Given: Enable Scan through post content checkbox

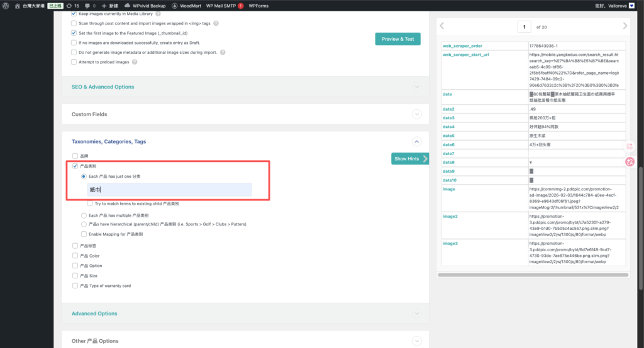Looking at the screenshot, I should 74,23.
